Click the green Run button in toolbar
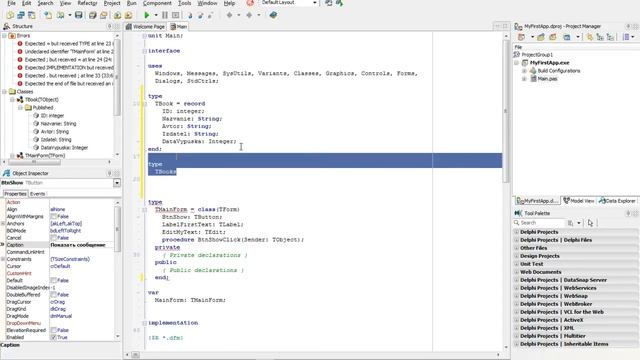 147,15
